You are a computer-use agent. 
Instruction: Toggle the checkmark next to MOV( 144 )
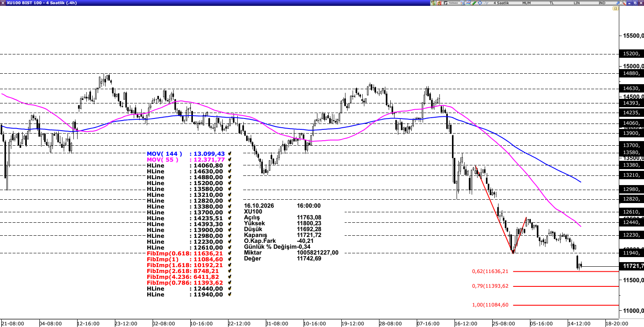(229, 154)
